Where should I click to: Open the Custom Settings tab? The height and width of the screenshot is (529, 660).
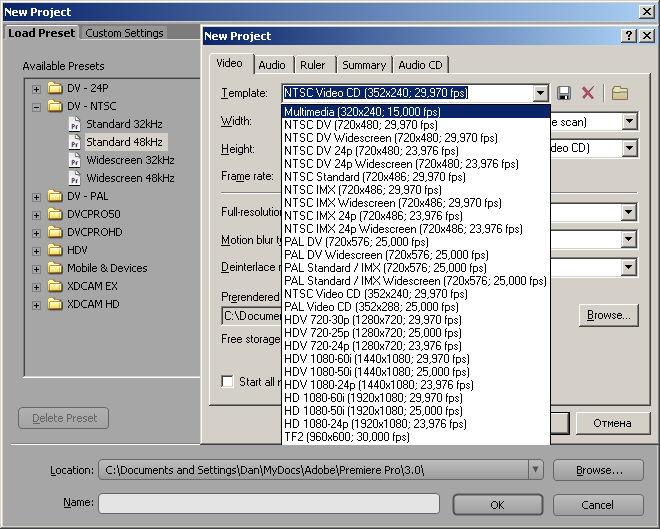tap(124, 33)
